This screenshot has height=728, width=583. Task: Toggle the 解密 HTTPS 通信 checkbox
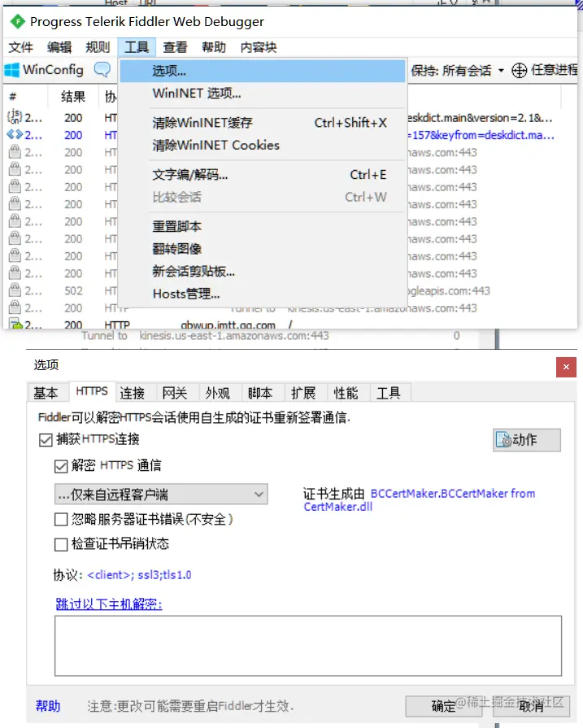(x=61, y=466)
